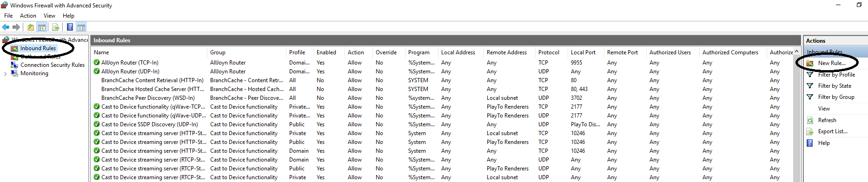Click the Show/Hide Action Pane icon
This screenshot has width=868, height=182.
(x=81, y=27)
